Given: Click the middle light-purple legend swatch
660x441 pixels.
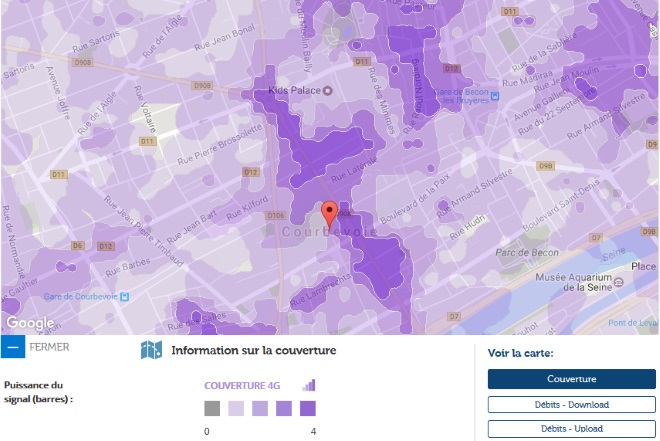Looking at the screenshot, I should click(x=260, y=408).
